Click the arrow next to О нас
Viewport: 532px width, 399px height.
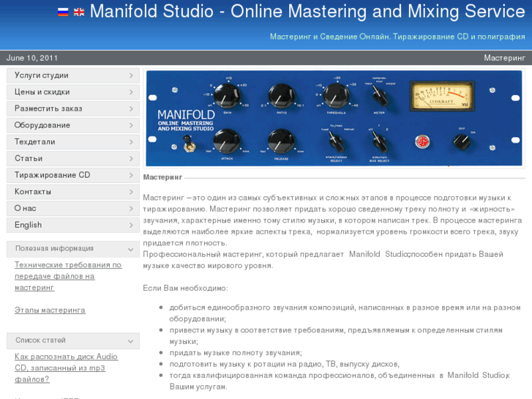click(x=131, y=209)
